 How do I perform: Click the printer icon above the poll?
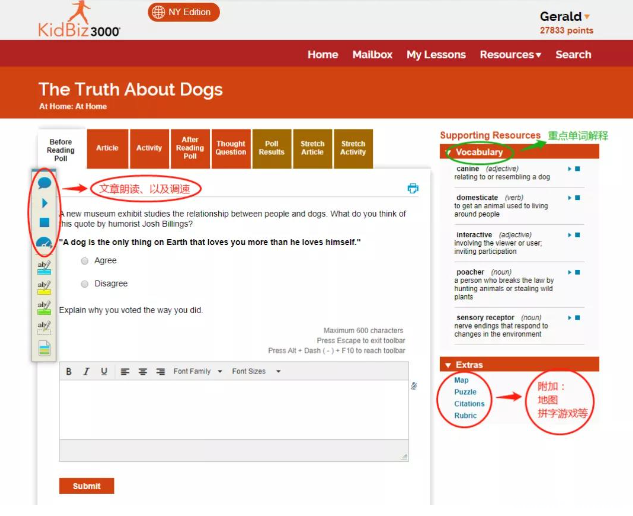(413, 188)
